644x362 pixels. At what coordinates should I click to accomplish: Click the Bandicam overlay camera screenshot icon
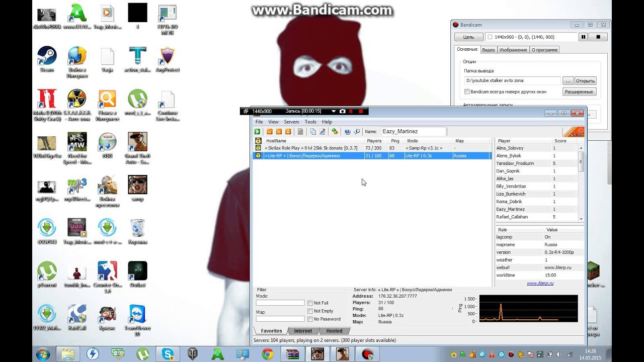(342, 111)
